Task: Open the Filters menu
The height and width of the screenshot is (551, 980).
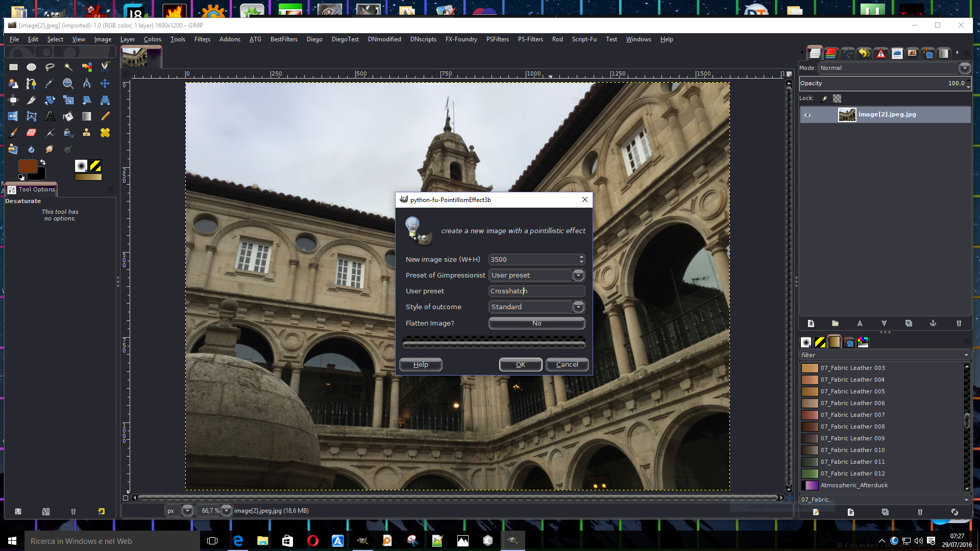Action: pos(202,39)
